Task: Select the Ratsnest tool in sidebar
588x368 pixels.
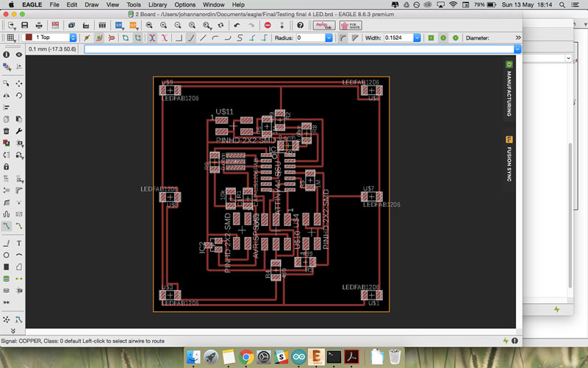Action: (7, 319)
